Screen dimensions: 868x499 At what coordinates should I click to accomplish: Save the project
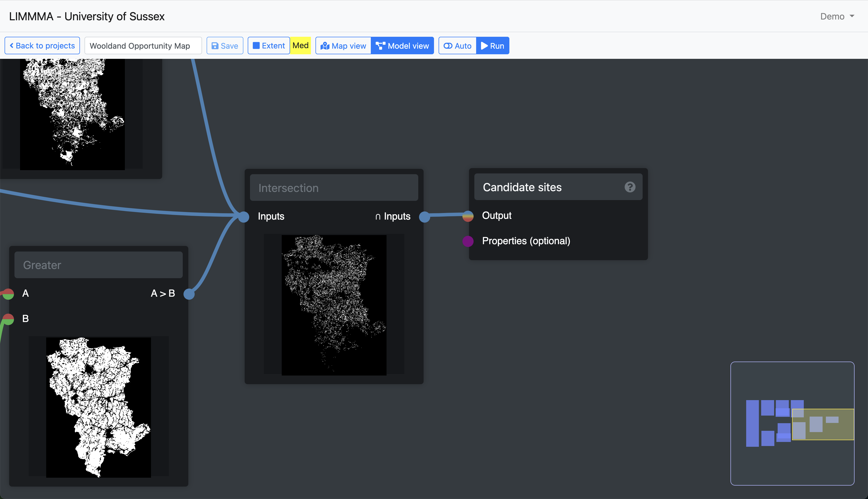coord(225,46)
